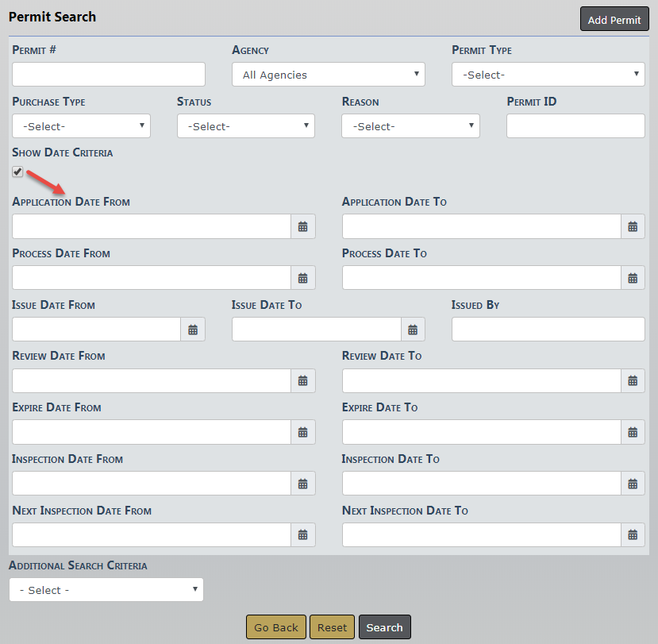This screenshot has height=644, width=658.
Task: Expand Additional Search Criteria dropdown
Action: pyautogui.click(x=106, y=590)
